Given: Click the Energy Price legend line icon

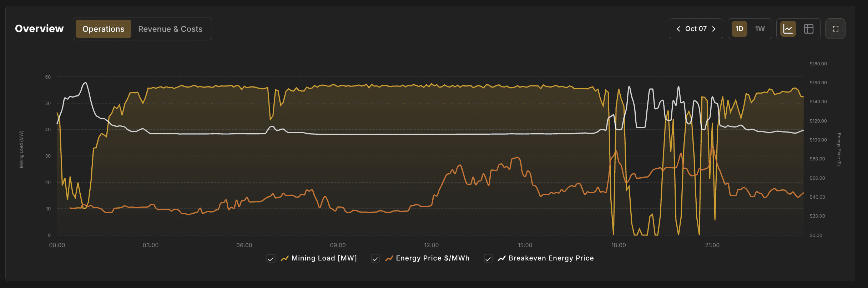Looking at the screenshot, I should [389, 258].
